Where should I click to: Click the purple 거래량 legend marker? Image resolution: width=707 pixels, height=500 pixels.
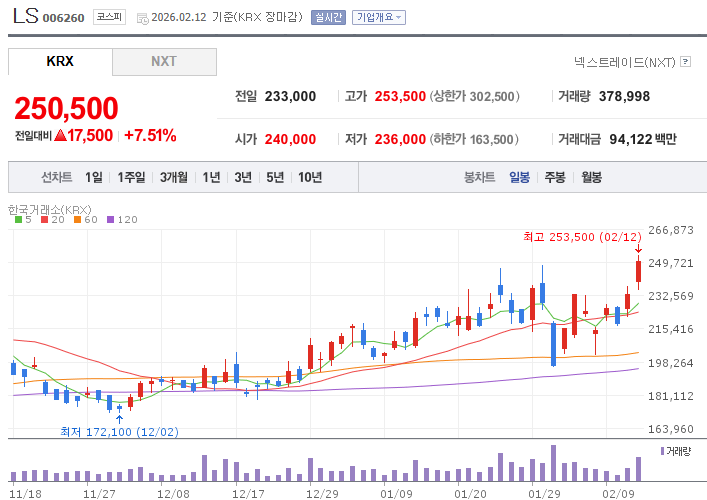click(x=662, y=451)
